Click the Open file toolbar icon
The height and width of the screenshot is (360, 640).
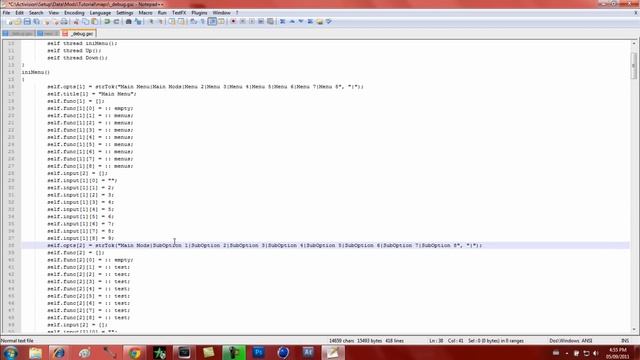[x=18, y=21]
